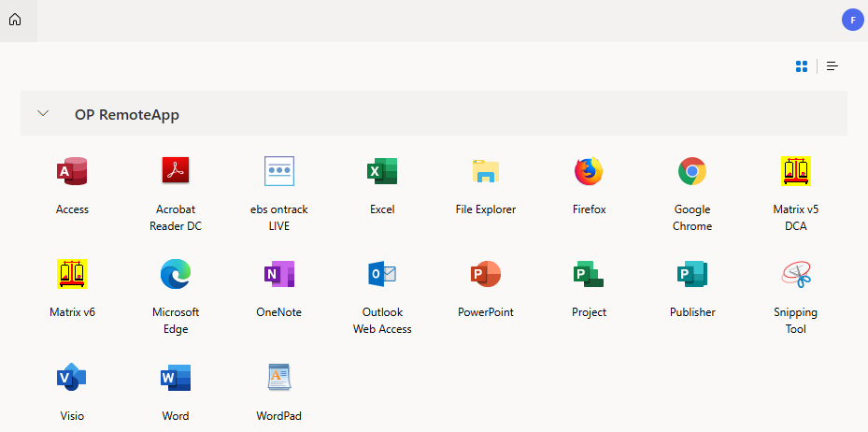Screen dimensions: 868x432
Task: Launch the Excel application
Action: (382, 171)
